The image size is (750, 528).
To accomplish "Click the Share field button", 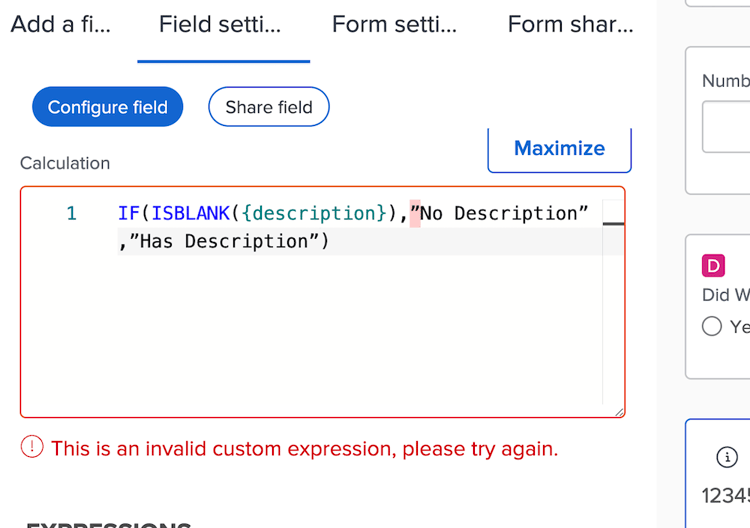I will [269, 107].
